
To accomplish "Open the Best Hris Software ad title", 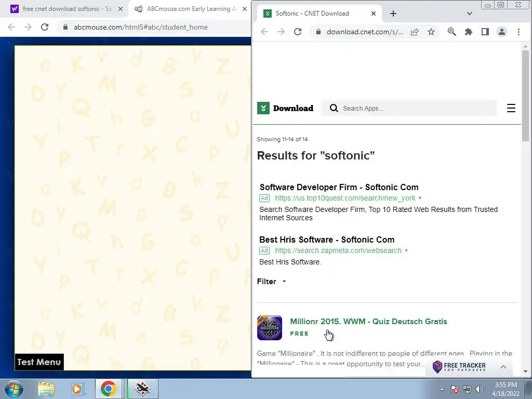I will (327, 240).
